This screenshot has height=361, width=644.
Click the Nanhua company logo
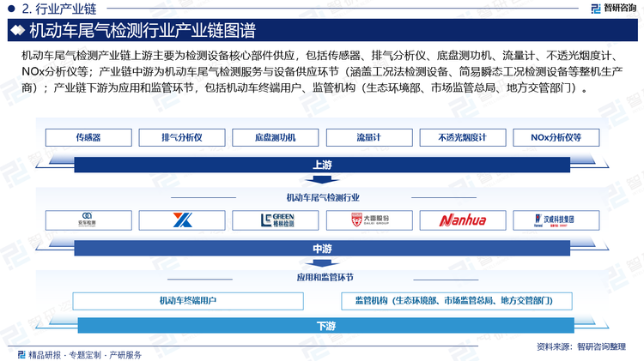point(463,220)
